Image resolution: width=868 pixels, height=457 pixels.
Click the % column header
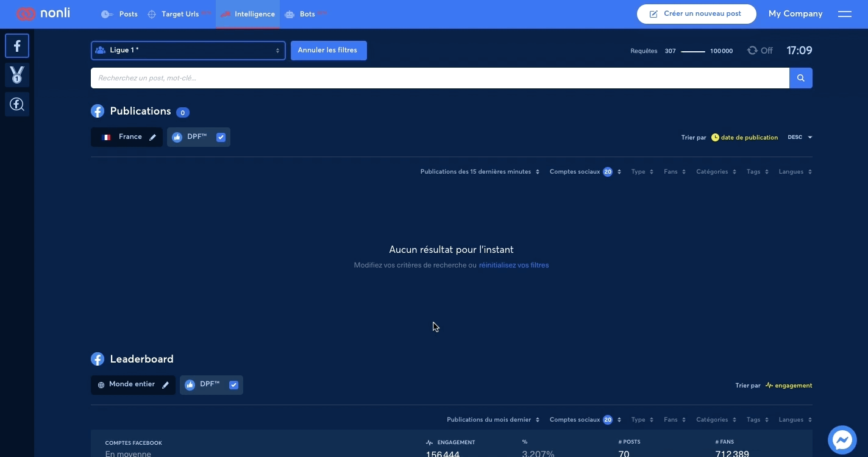pyautogui.click(x=524, y=442)
